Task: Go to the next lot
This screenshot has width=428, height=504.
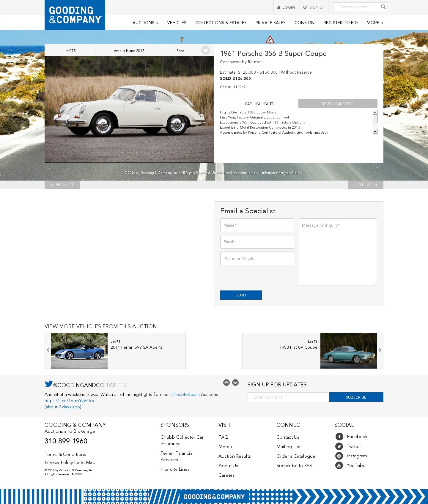Action: [x=366, y=185]
